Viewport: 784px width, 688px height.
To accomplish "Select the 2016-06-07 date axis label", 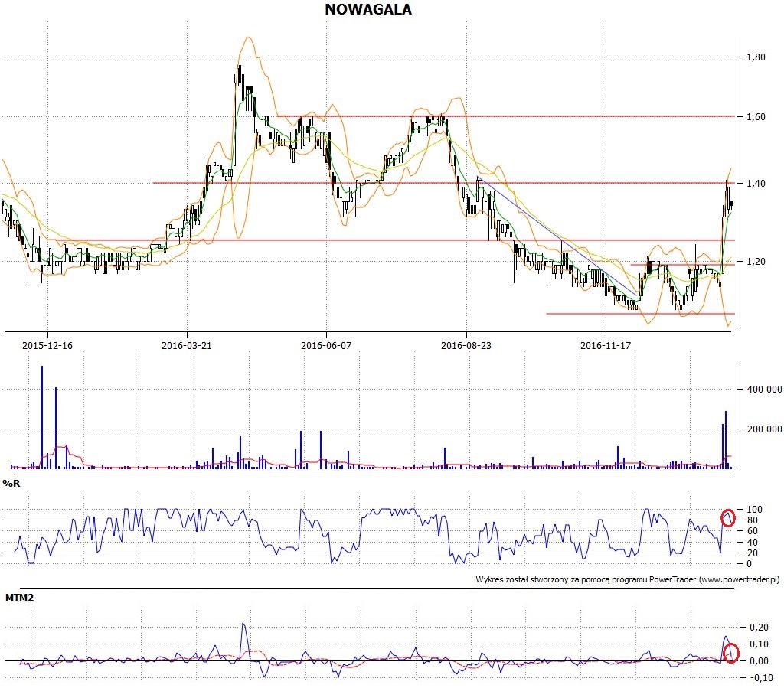I will pos(326,345).
